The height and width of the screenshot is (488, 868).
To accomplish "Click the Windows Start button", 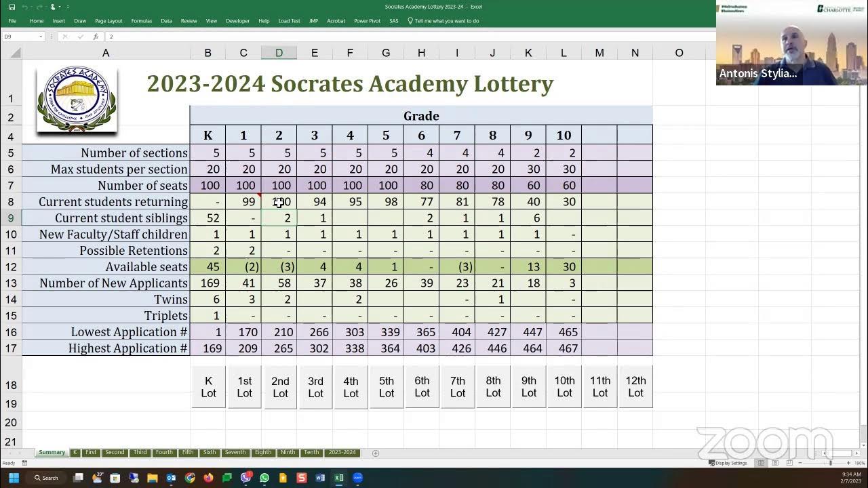I will (x=14, y=478).
